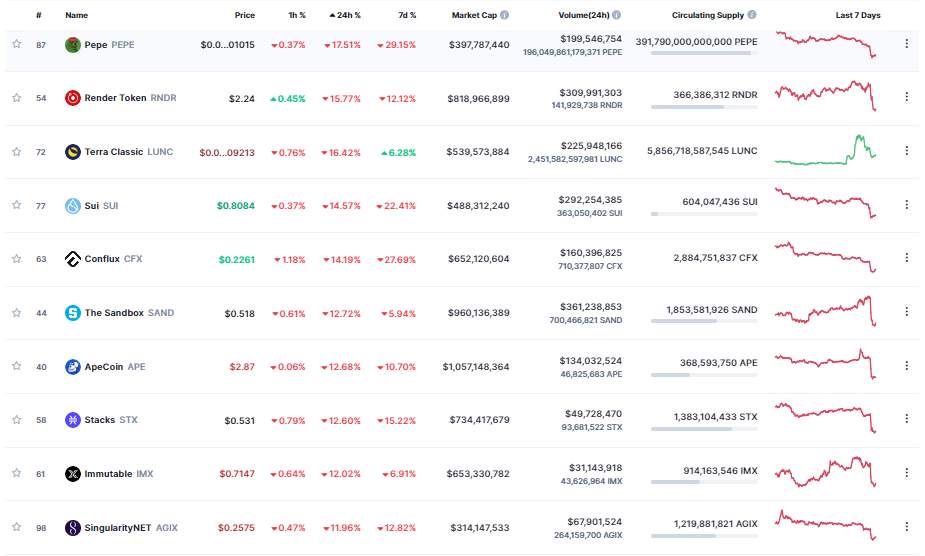
Task: Click Pepe market cap $397,787,440
Action: pyautogui.click(x=478, y=45)
